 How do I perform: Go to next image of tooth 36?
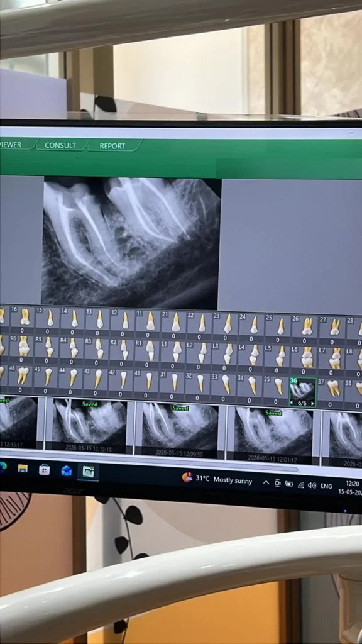[x=312, y=403]
